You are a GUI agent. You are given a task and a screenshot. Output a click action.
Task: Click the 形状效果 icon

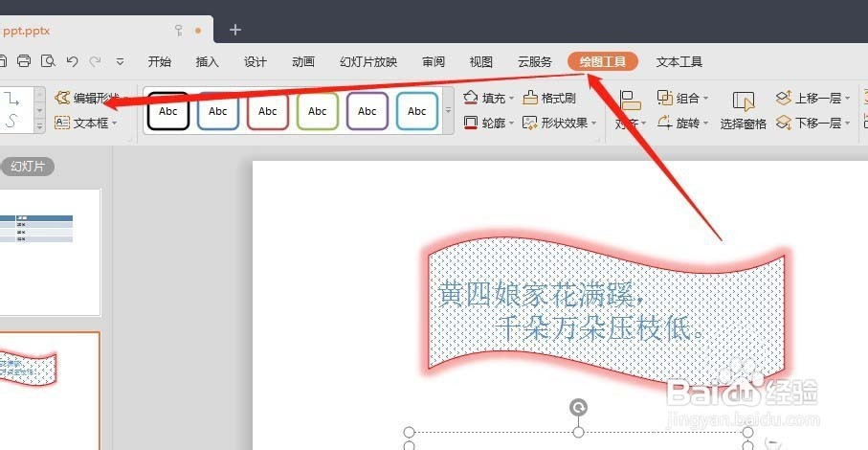coord(530,123)
